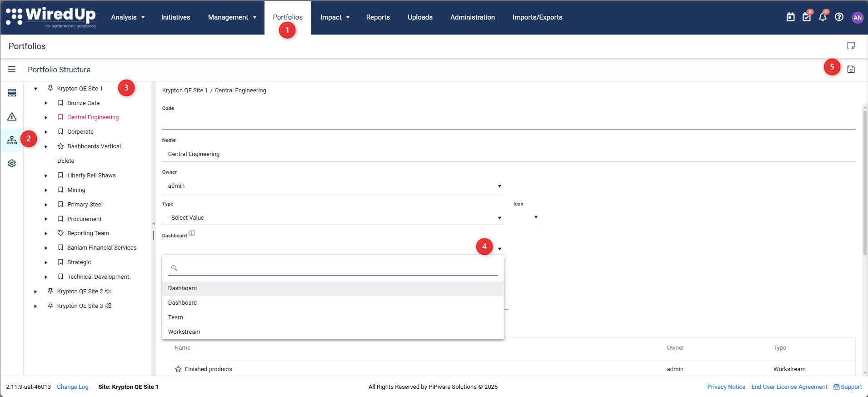Open the Type dropdown Select Value
Image resolution: width=868 pixels, height=397 pixels.
(x=333, y=218)
